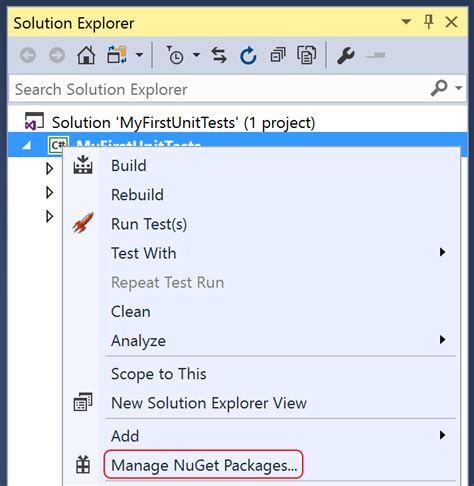Click the Collapse All icon

278,55
